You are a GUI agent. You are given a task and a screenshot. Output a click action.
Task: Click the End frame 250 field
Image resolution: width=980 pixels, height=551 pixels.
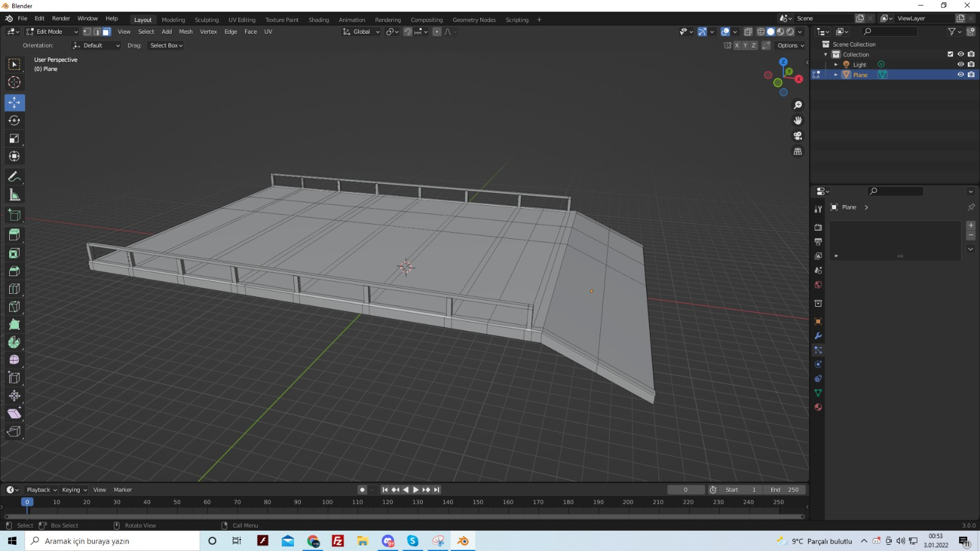click(784, 490)
